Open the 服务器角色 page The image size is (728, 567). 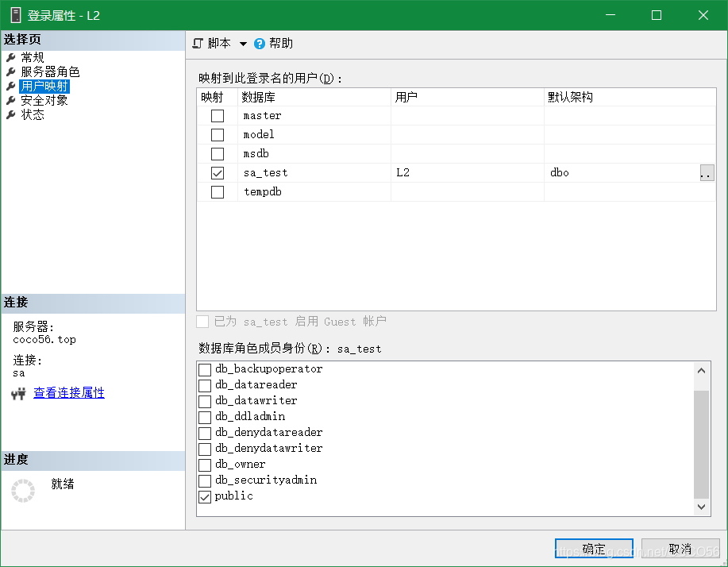50,72
